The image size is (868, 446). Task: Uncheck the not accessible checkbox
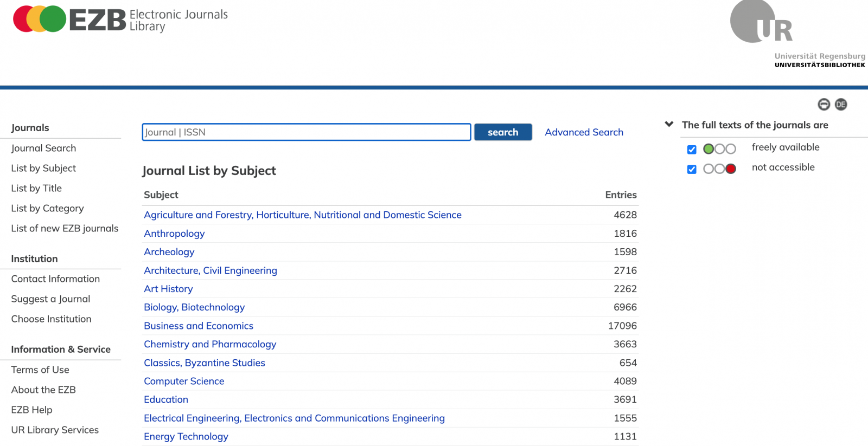tap(692, 169)
